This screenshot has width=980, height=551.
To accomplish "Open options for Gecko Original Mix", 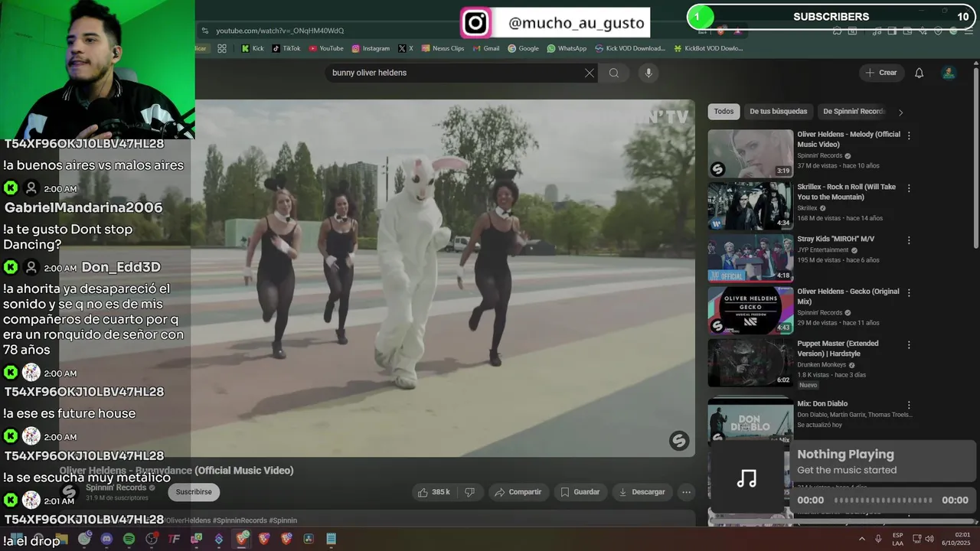I will pyautogui.click(x=909, y=292).
